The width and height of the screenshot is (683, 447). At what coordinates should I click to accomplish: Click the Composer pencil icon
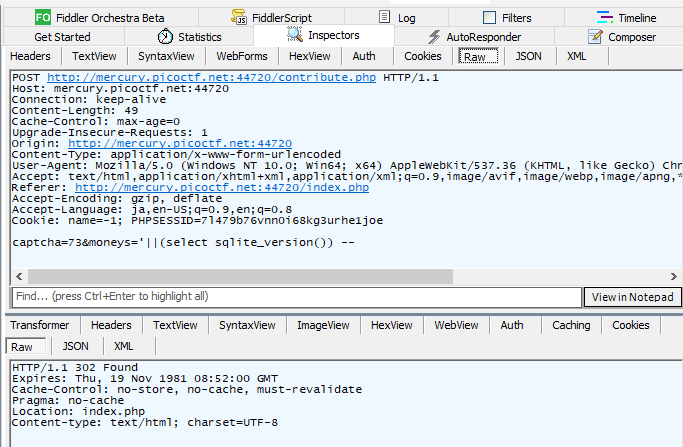(x=595, y=37)
